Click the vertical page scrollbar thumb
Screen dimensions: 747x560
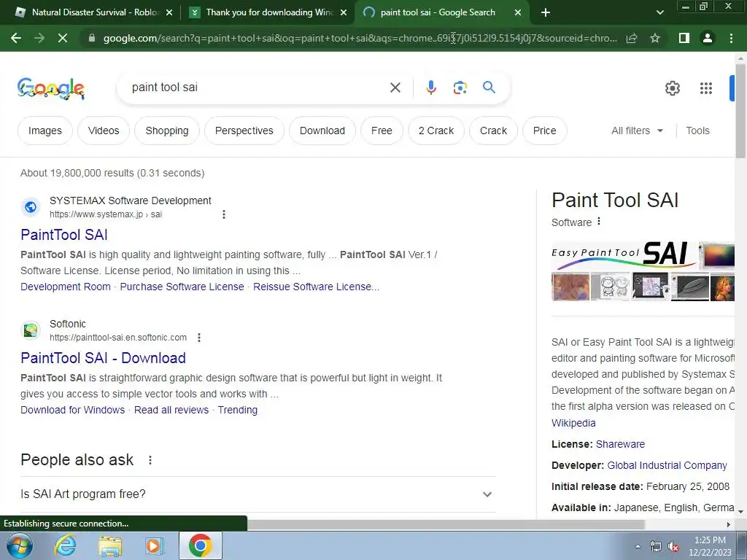(x=740, y=111)
